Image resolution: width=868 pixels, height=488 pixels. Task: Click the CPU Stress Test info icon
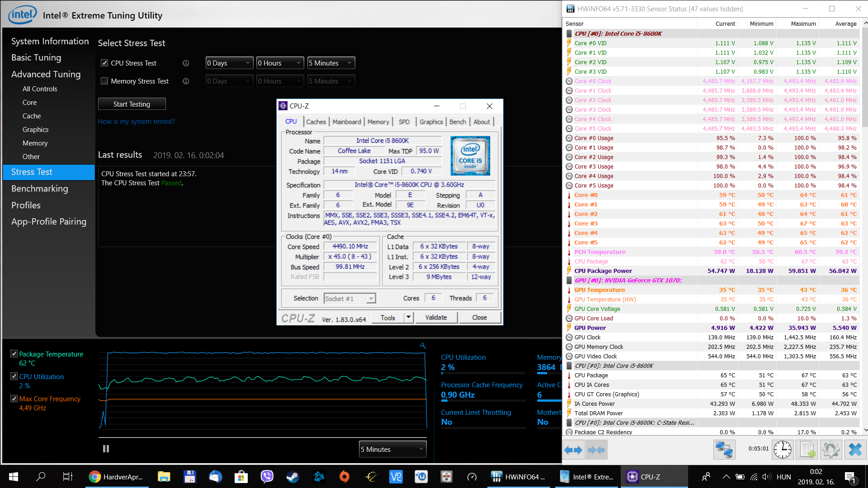pos(185,63)
